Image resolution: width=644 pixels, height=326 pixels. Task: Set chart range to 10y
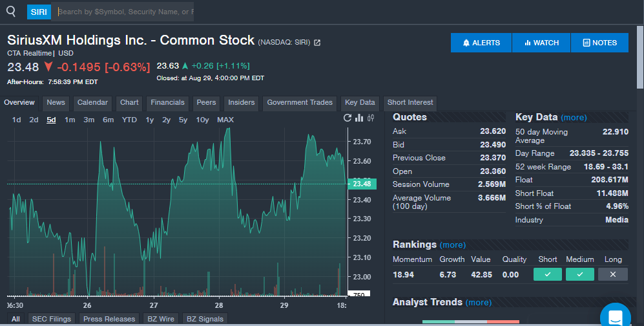(202, 120)
